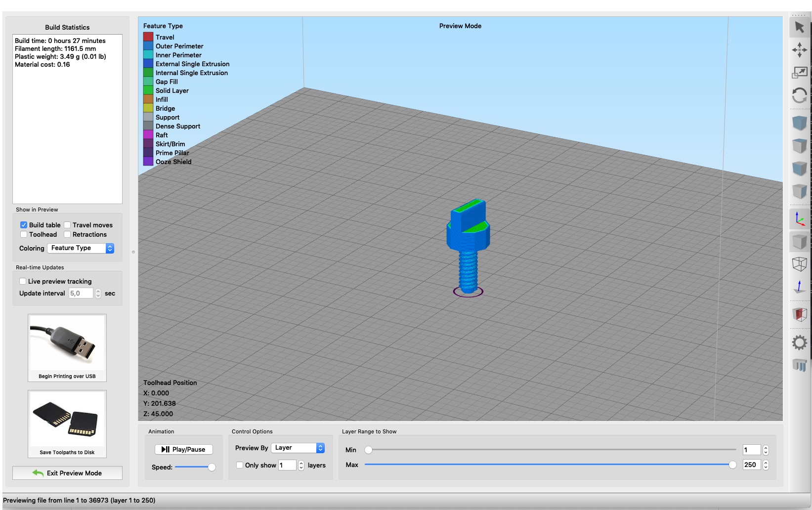Click the animation Speed slider
Screen dimensions: 812x510
pos(195,467)
